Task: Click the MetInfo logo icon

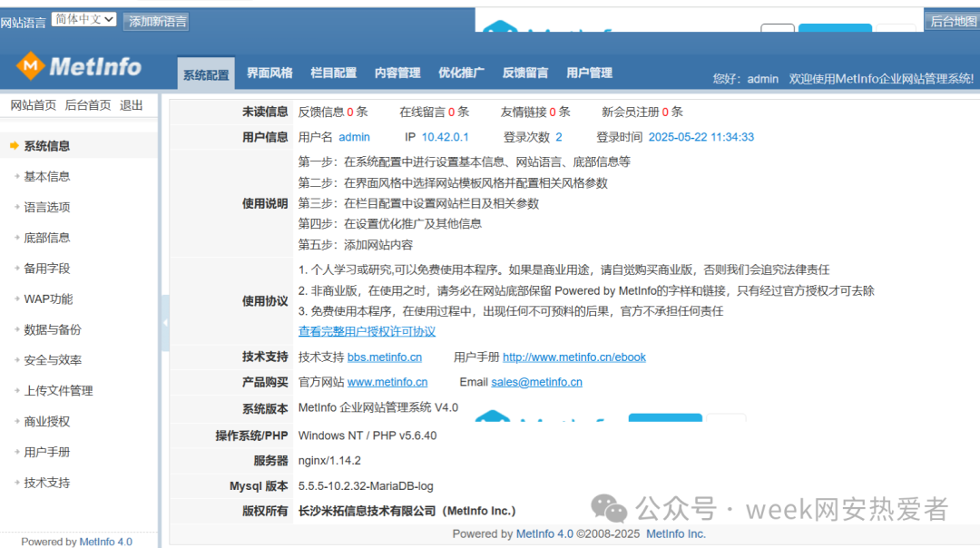Action: coord(30,65)
